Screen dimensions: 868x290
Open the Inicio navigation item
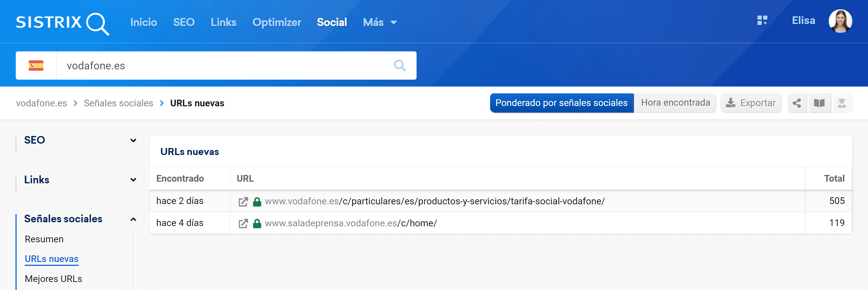point(144,23)
